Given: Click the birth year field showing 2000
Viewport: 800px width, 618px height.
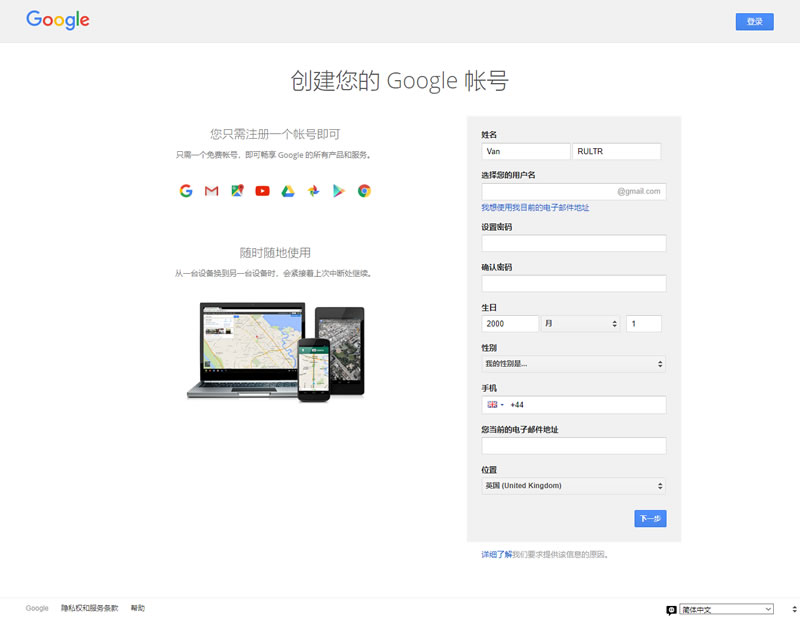Looking at the screenshot, I should [510, 324].
